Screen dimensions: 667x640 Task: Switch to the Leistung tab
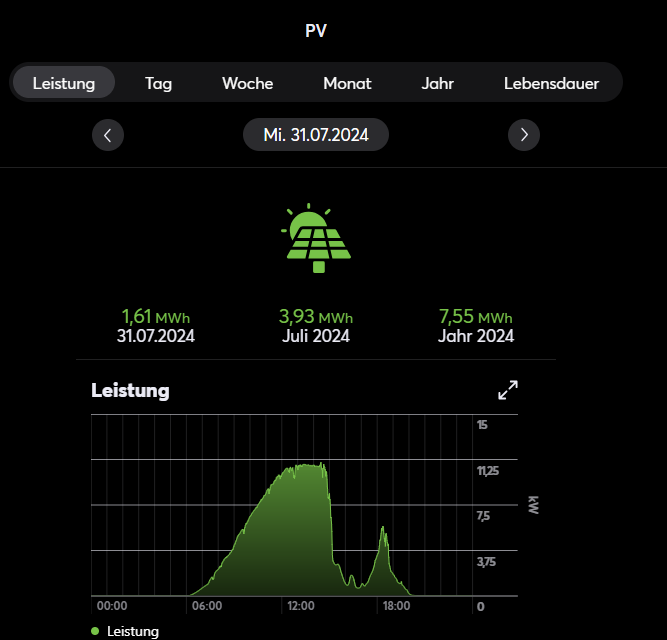(x=64, y=83)
